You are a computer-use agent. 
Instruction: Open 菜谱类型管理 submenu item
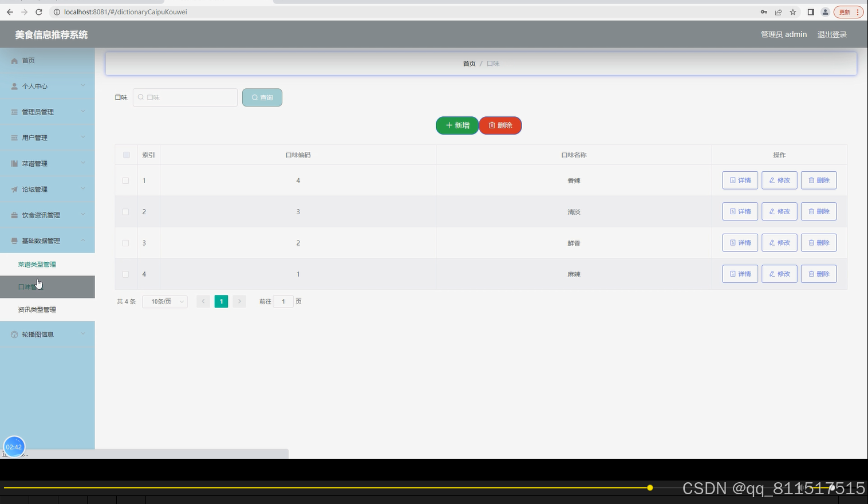tap(37, 265)
